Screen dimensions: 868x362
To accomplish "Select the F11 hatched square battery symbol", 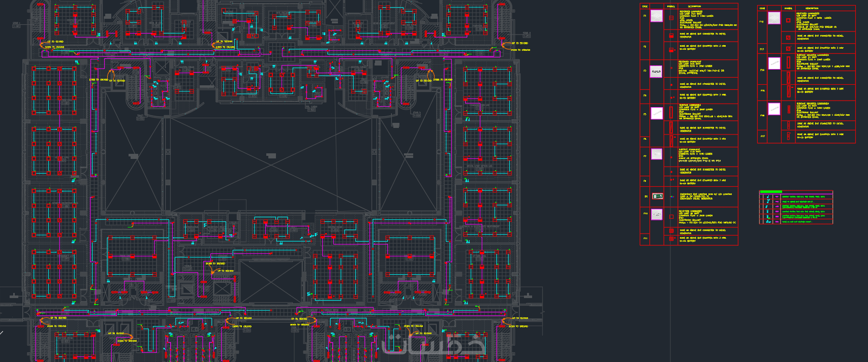I will point(672,238).
